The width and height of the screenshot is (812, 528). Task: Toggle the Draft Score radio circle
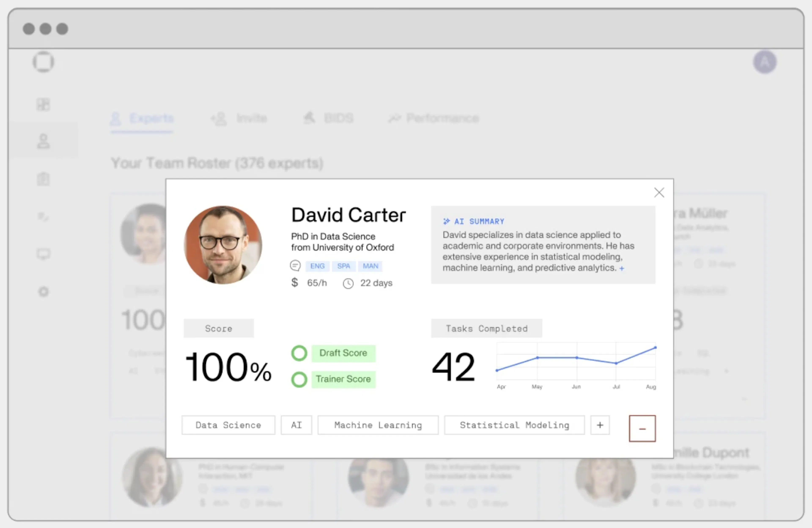[x=299, y=353]
